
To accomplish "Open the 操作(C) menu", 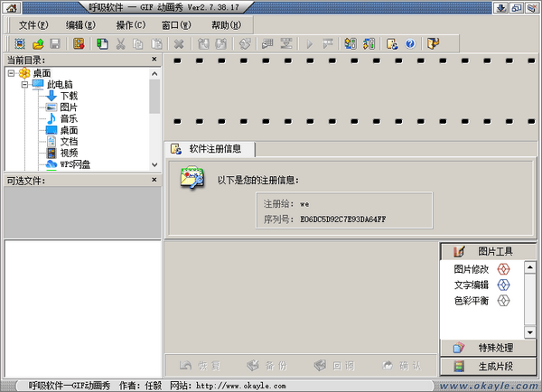I will [130, 24].
